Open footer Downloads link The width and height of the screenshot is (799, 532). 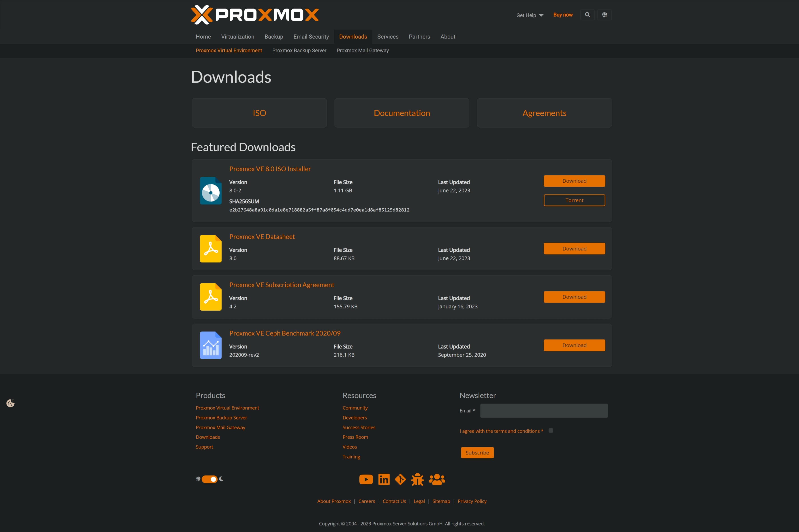[x=208, y=437]
